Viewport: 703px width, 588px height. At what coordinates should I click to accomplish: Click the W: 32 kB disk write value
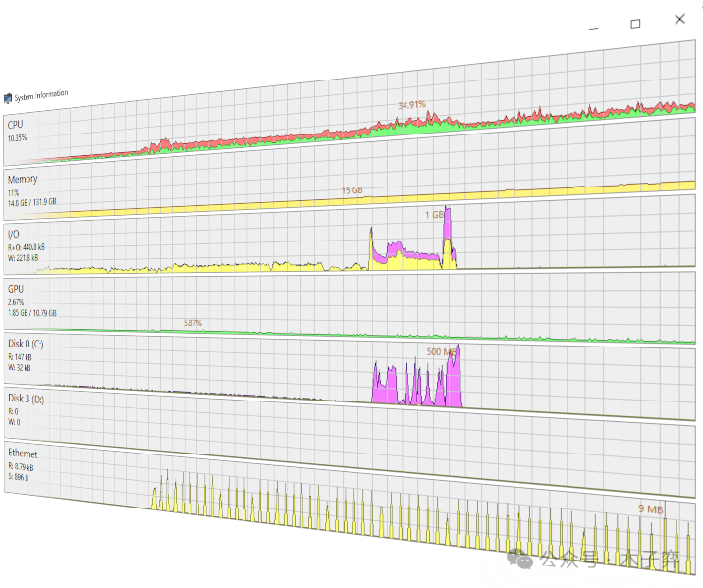tap(20, 368)
